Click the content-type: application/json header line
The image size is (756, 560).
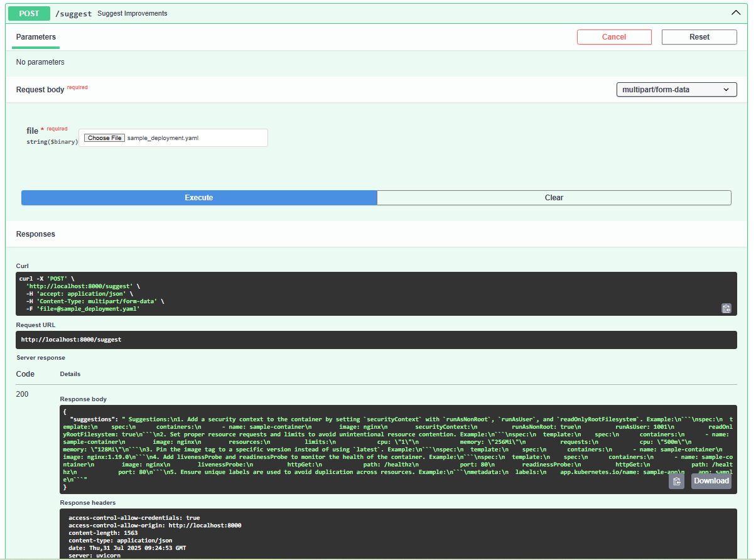click(x=120, y=541)
